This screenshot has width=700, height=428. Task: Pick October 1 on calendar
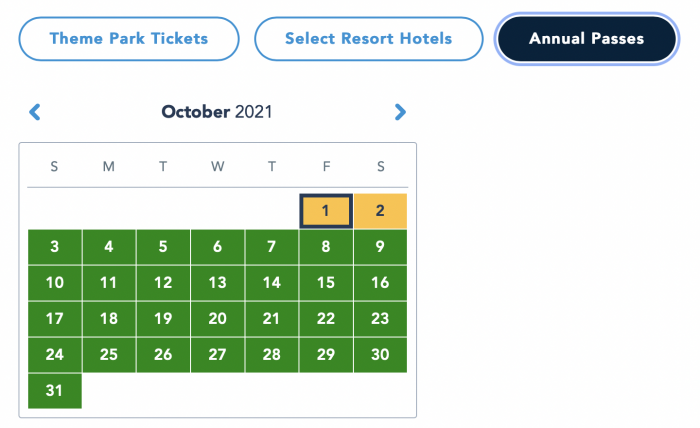click(326, 211)
